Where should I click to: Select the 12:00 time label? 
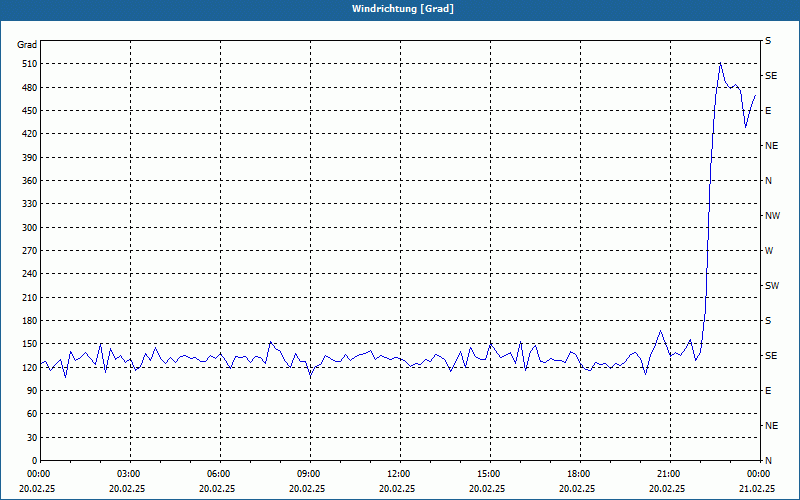401,474
